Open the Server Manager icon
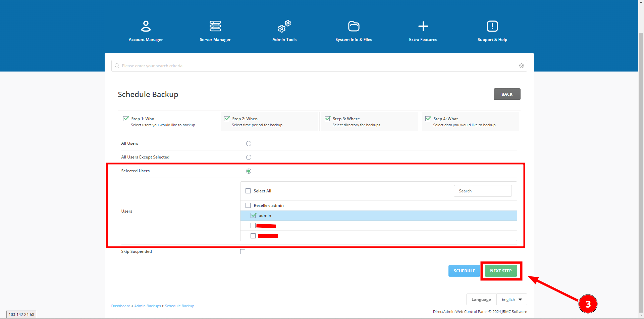 (215, 26)
